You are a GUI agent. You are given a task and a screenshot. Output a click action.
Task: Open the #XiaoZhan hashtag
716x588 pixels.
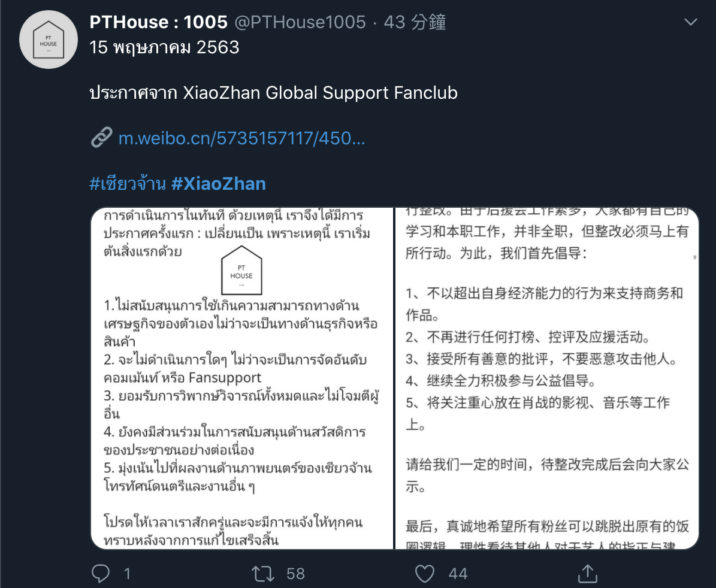coord(218,183)
